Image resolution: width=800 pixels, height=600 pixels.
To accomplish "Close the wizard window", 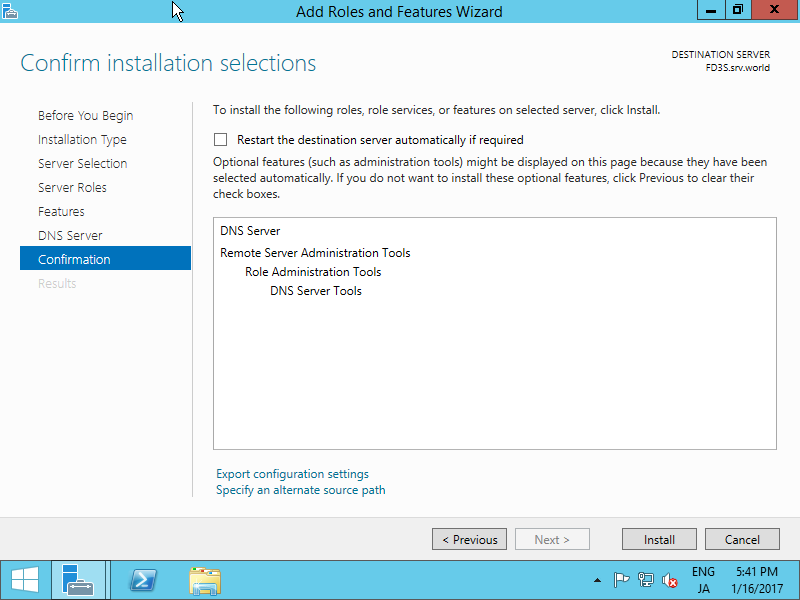I will [x=774, y=10].
